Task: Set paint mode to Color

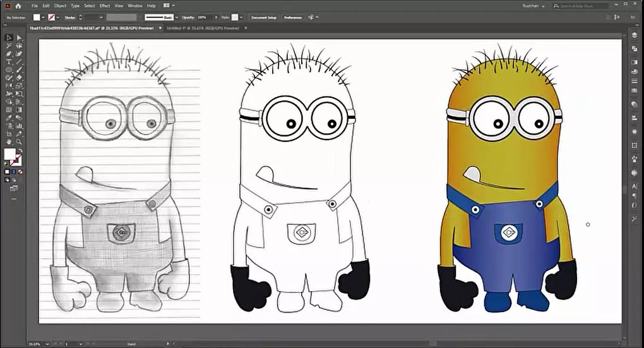Action: click(x=7, y=171)
